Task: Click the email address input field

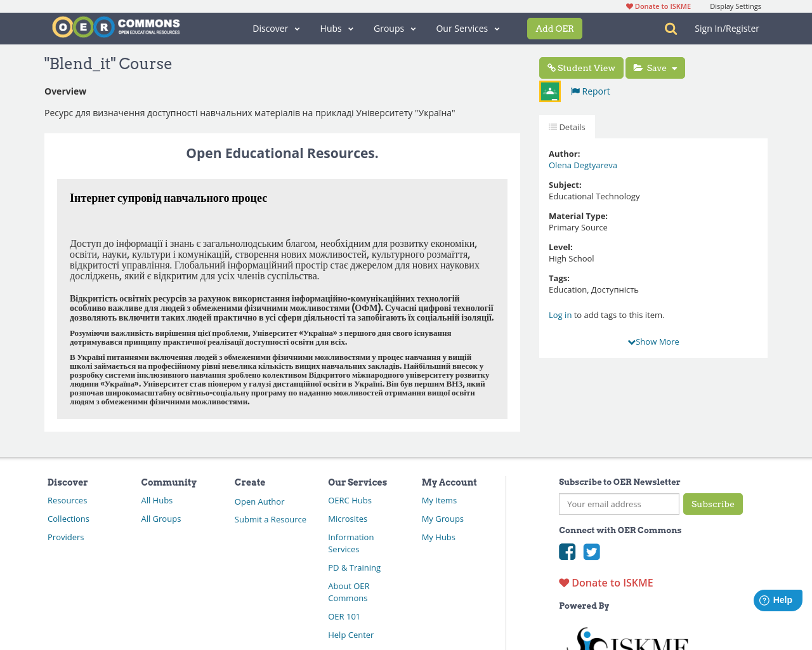Action: (619, 503)
